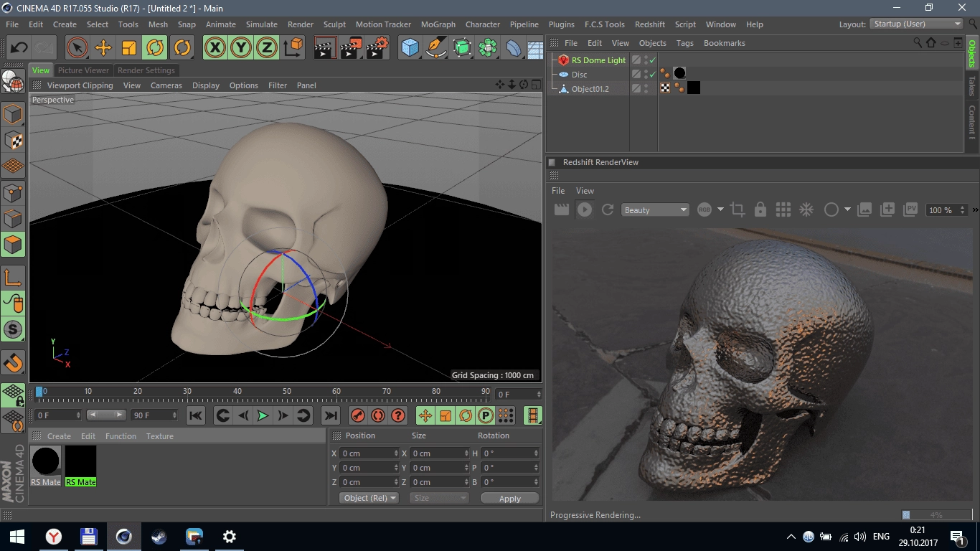Select Polygons mode cube icon
Screen dimensions: 980x551
click(13, 245)
